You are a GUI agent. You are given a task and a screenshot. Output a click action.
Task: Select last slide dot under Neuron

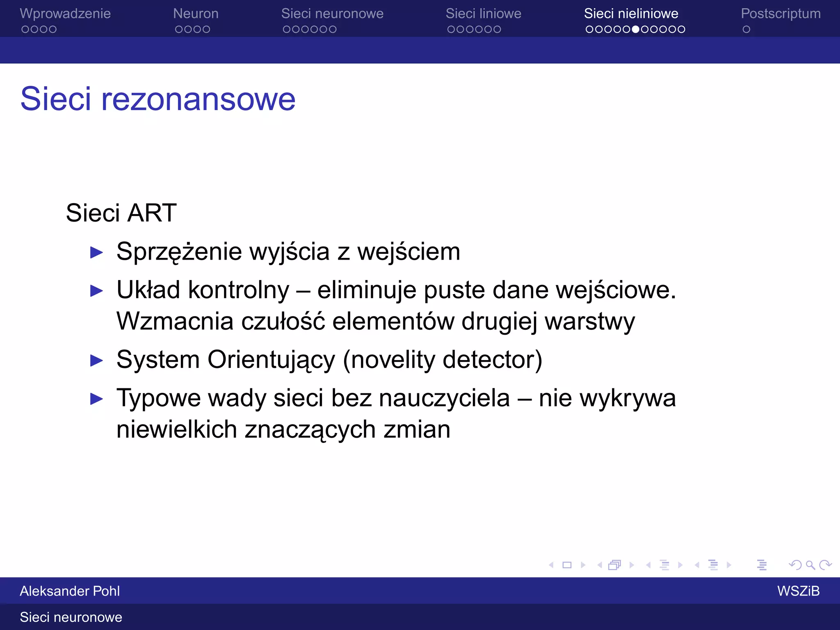click(206, 30)
